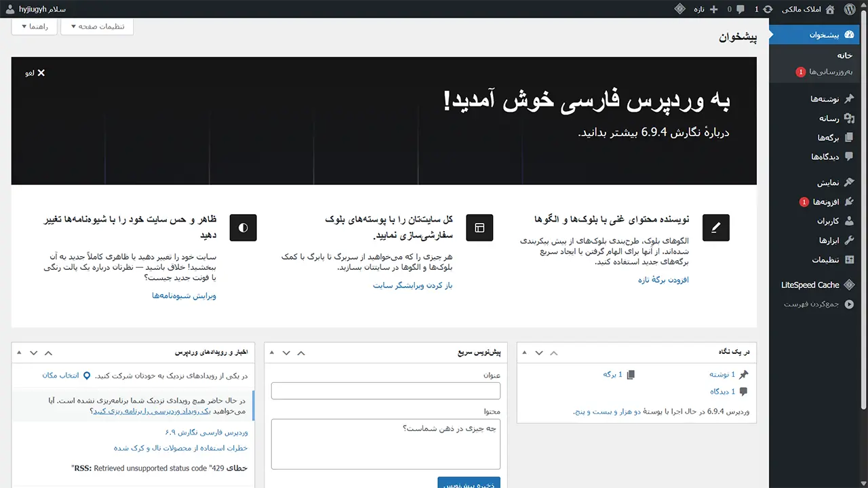This screenshot has height=488, width=868.
Task: Click the pages icon beside برگه‌ها
Action: (x=849, y=138)
